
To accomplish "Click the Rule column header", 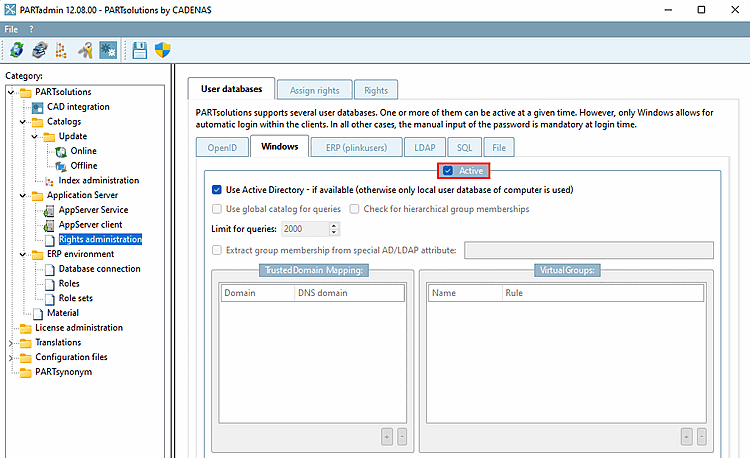I will point(603,293).
